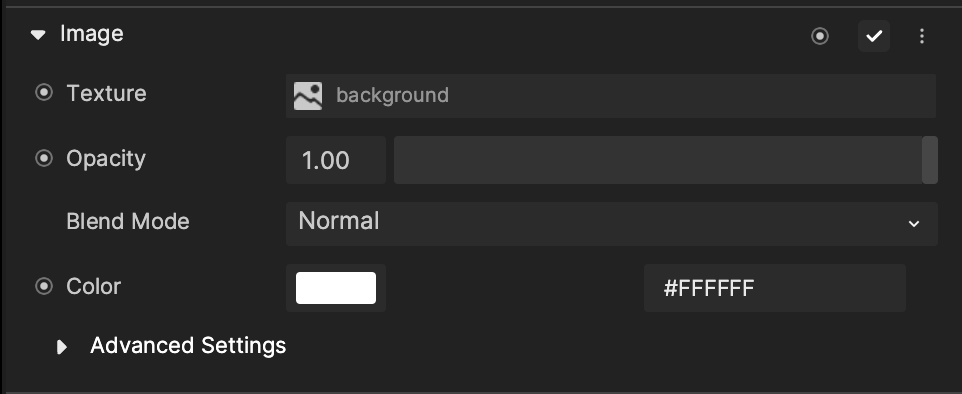Screen dimensions: 962x394
Task: Select the background texture field
Action: click(x=610, y=96)
